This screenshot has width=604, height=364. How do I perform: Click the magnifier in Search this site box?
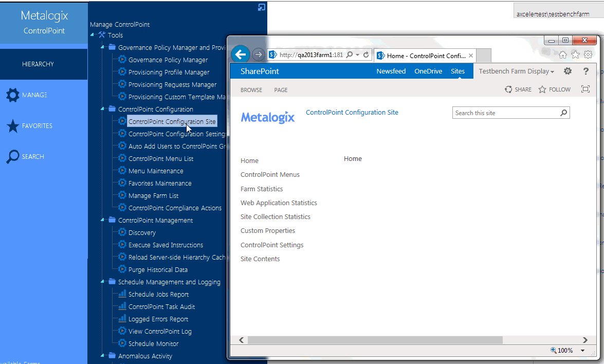(x=563, y=113)
